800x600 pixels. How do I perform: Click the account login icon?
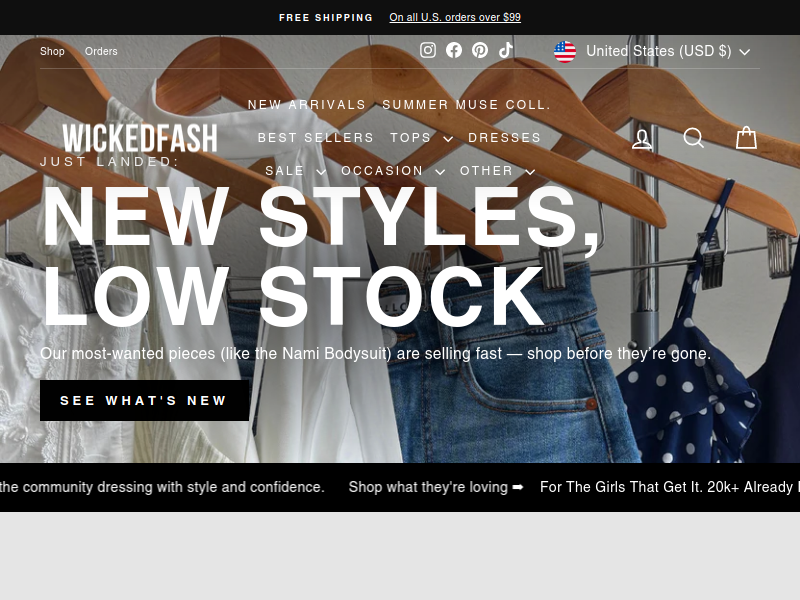point(642,138)
